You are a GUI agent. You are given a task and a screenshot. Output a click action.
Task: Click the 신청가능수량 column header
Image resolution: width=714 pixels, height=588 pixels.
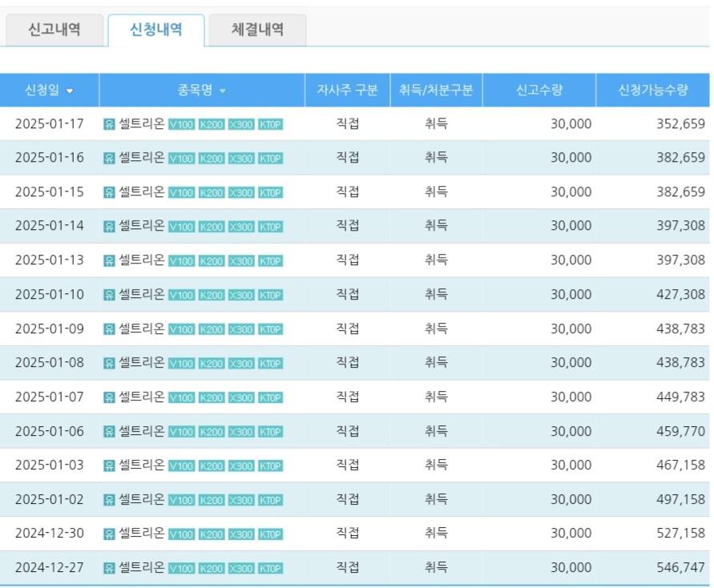653,90
